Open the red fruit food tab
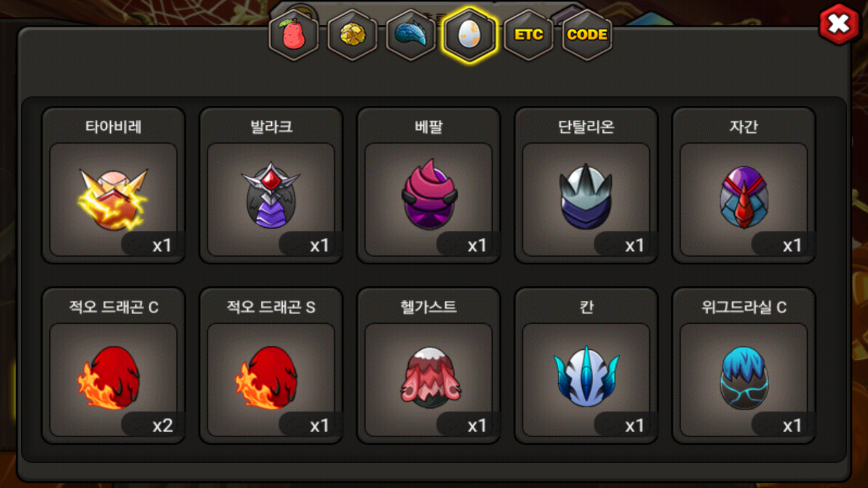This screenshot has height=488, width=868. 294,35
